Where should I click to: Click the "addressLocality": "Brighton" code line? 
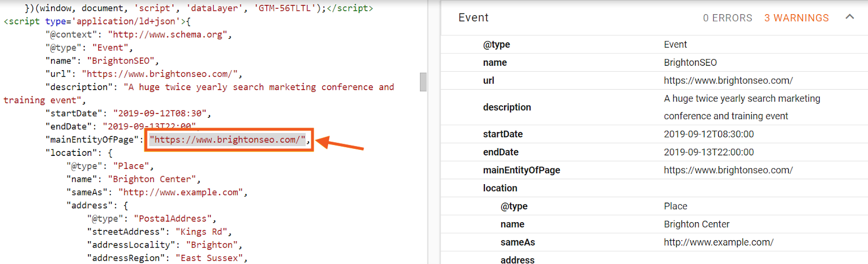pyautogui.click(x=165, y=244)
